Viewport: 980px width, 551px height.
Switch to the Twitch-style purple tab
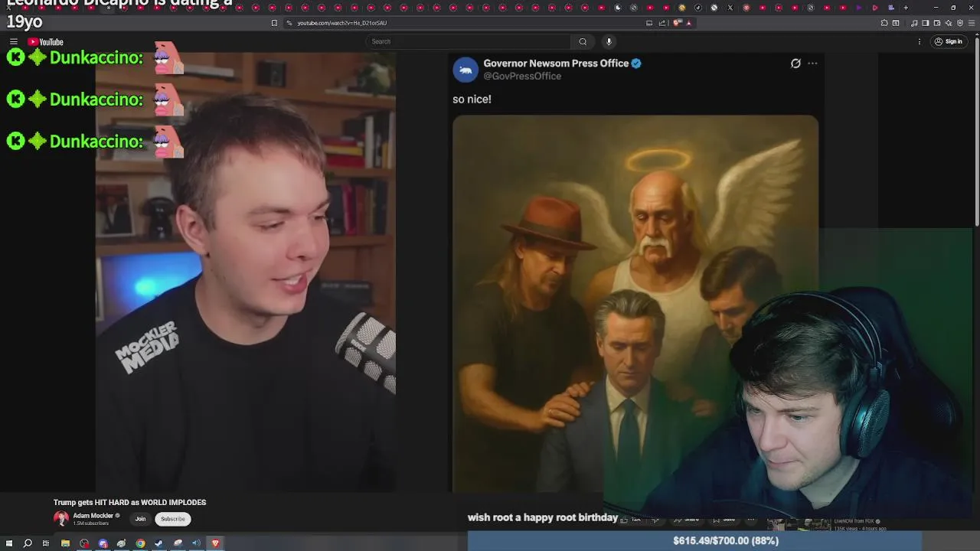tap(891, 8)
